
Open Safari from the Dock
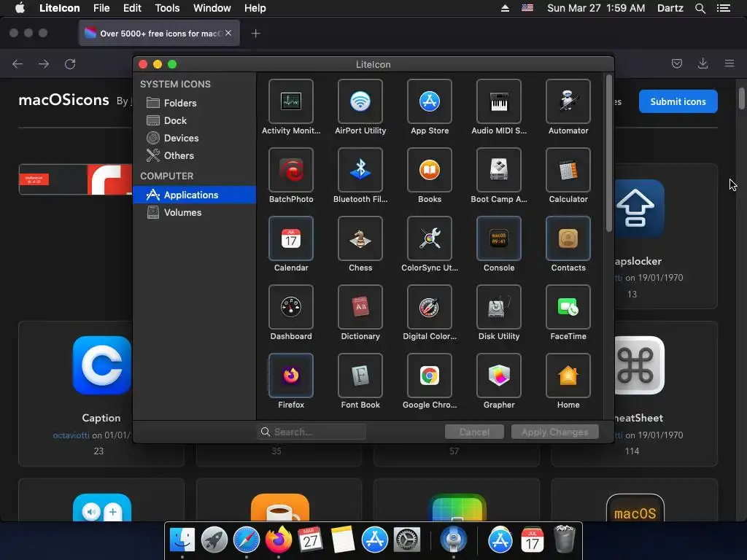[x=247, y=540]
